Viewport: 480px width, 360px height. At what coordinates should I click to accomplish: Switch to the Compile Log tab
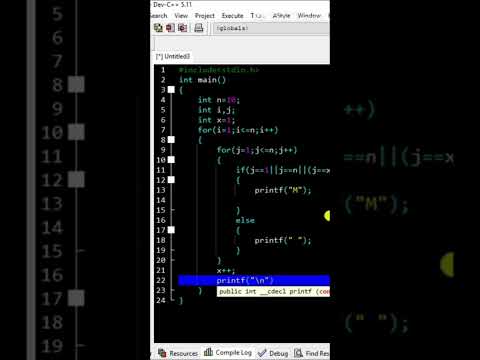point(228,352)
